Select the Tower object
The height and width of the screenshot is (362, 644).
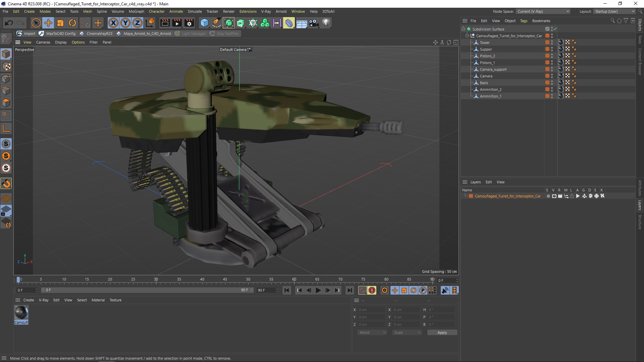pos(485,43)
